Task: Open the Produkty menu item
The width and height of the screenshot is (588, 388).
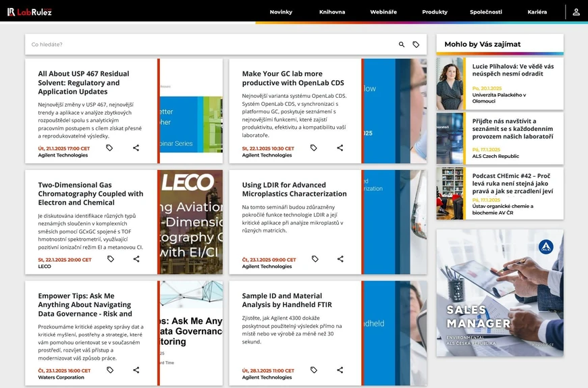Action: tap(435, 12)
